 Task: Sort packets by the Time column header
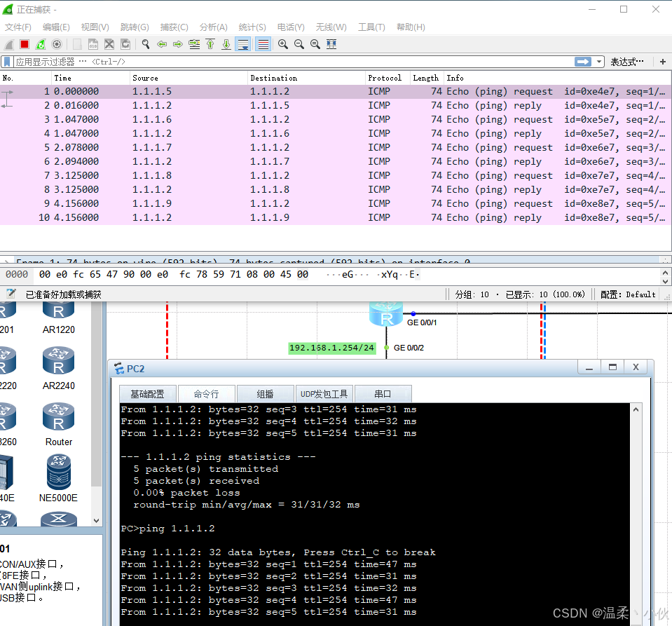pos(90,78)
